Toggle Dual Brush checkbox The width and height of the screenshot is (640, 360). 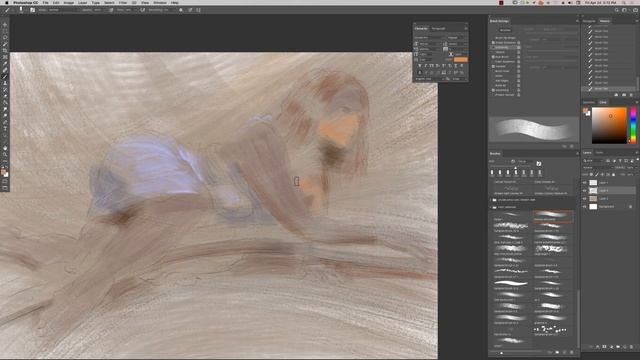tap(493, 57)
